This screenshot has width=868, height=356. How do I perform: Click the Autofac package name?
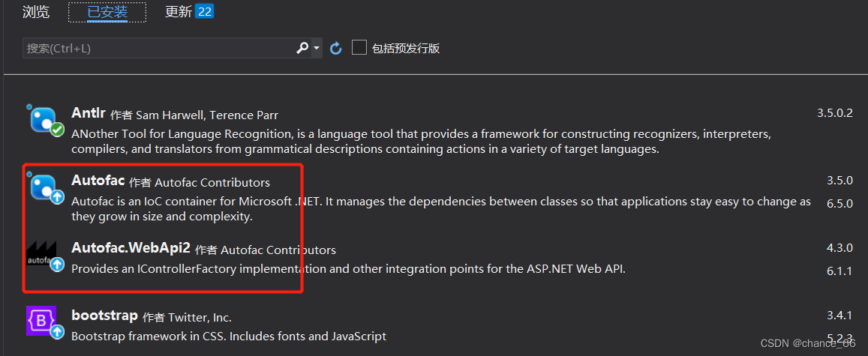[x=98, y=180]
